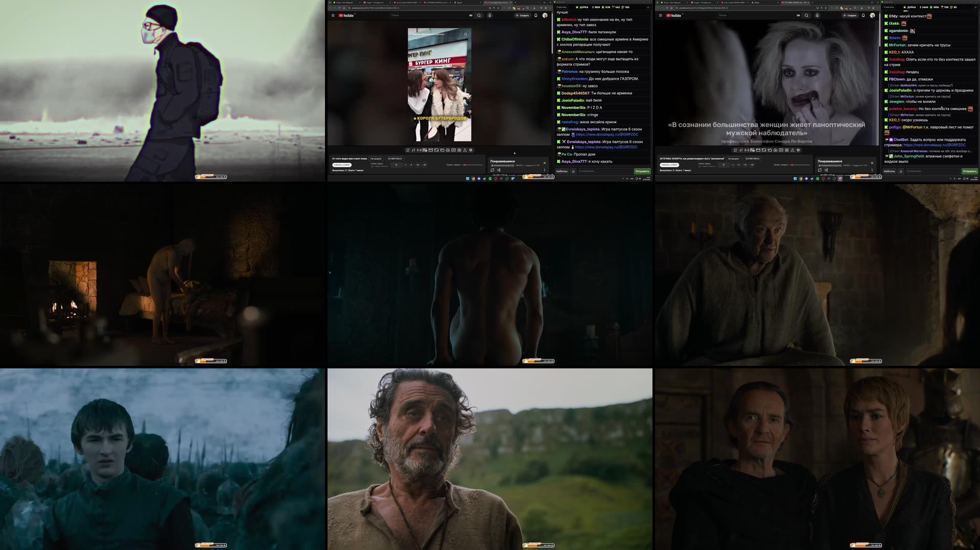Click +5 increment in makeup quote video window
The image size is (980, 550).
click(738, 165)
